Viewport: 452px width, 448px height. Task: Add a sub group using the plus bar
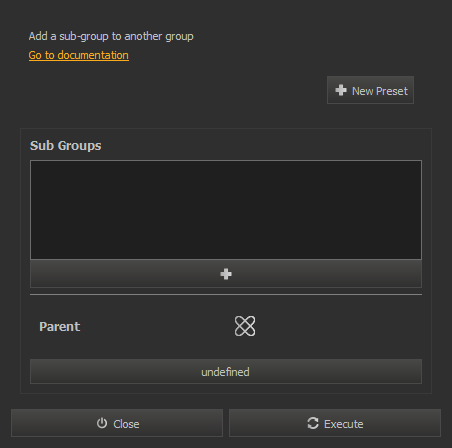[226, 274]
